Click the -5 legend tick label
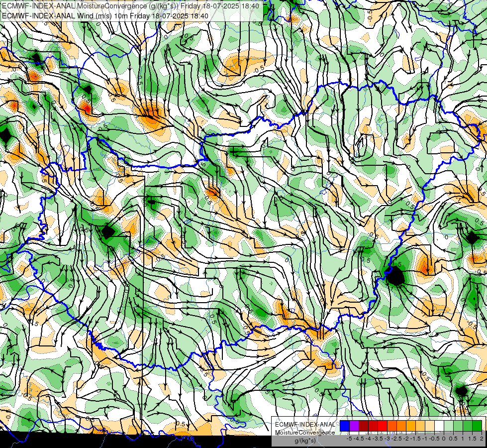 tap(349, 439)
